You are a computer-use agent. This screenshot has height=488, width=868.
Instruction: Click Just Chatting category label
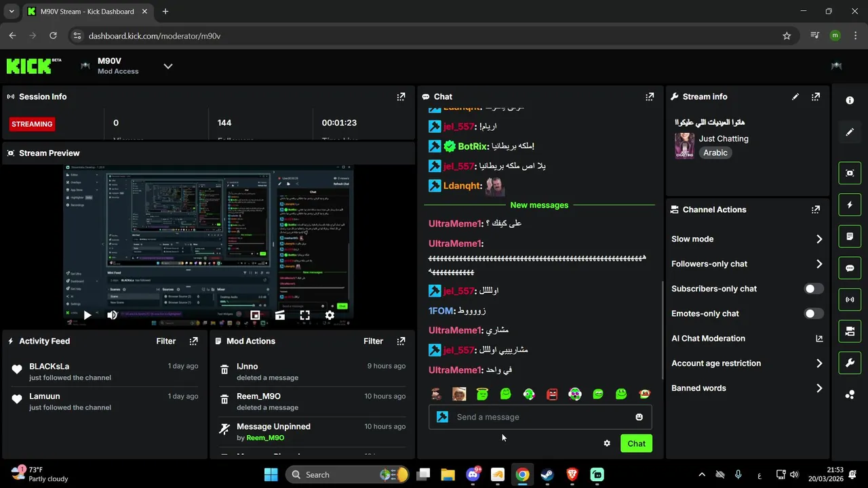pyautogui.click(x=724, y=138)
